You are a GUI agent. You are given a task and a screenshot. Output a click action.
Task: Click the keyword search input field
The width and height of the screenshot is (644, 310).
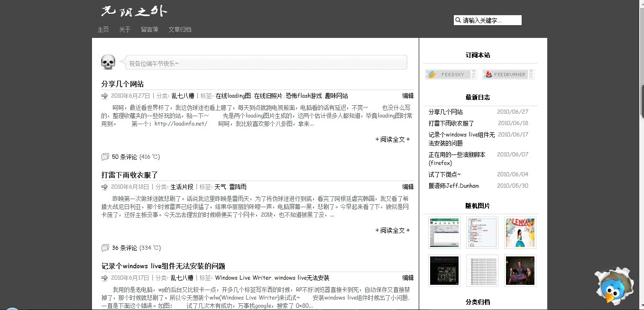point(491,20)
